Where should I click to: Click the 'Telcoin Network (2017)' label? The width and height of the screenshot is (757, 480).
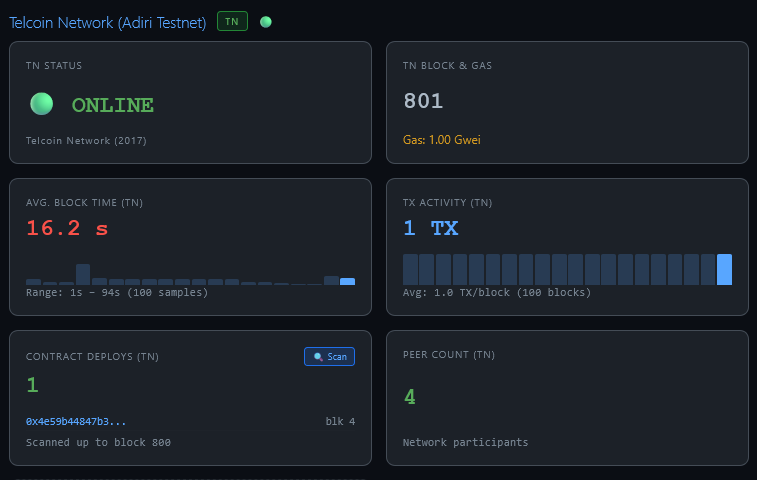pos(86,141)
